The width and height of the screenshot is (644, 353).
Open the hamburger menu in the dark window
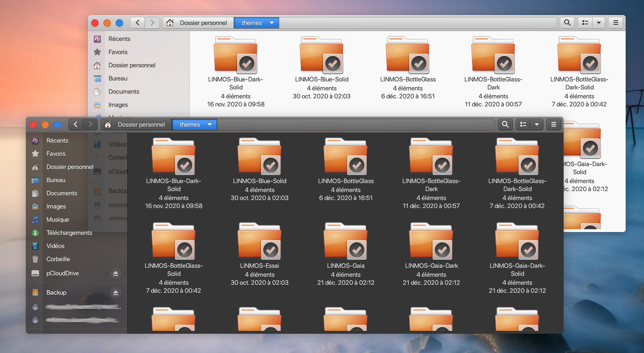tap(554, 125)
